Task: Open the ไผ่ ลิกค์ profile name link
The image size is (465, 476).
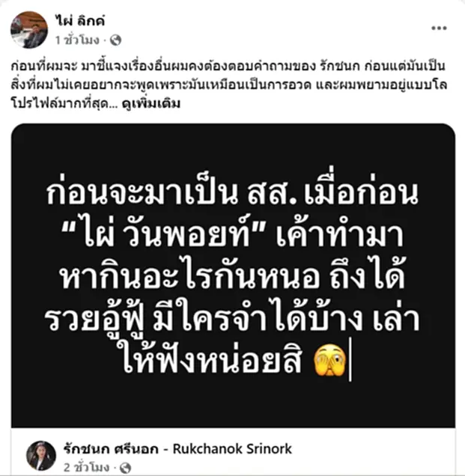Action: [80, 21]
